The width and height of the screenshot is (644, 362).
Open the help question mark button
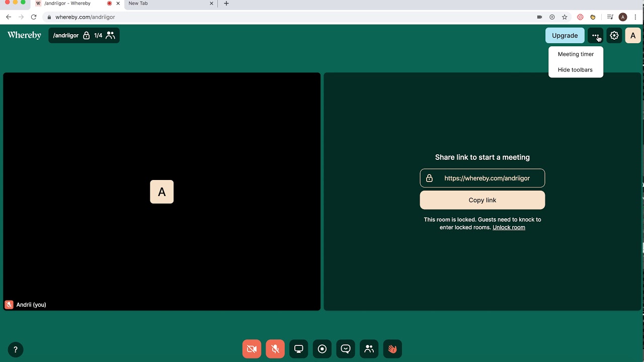click(16, 349)
